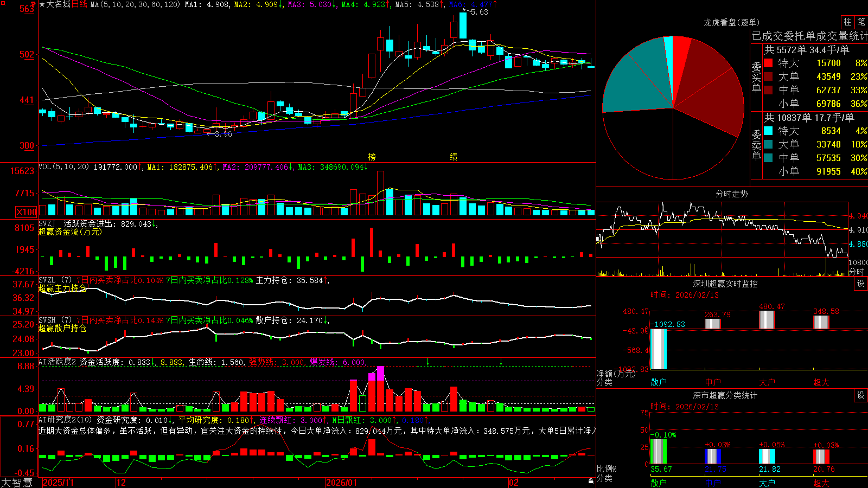The width and height of the screenshot is (868, 488).
Task: Click cyan 特大 swatch under 委卖单
Action: pos(768,131)
